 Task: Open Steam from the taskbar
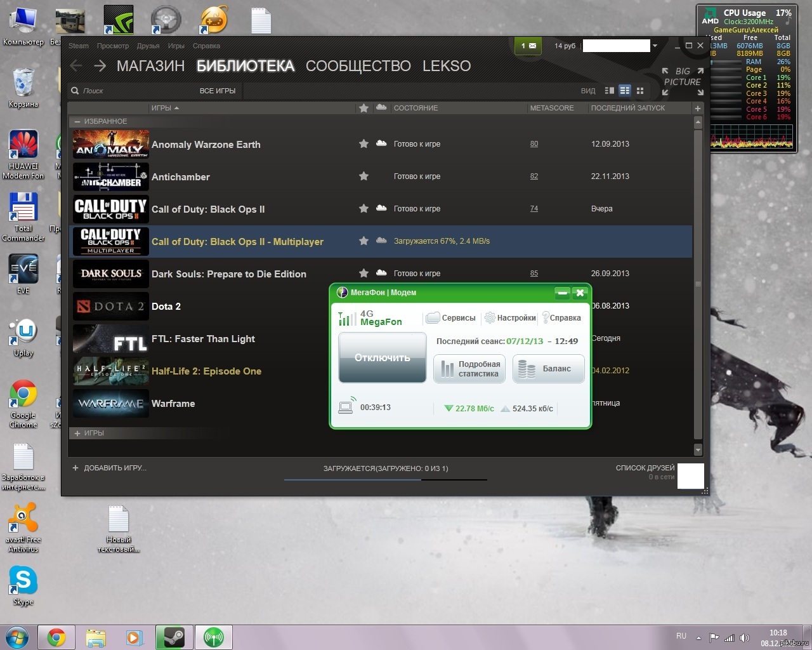point(174,637)
